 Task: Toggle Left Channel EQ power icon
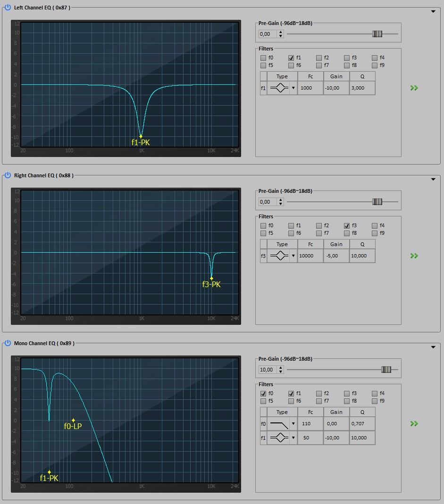click(8, 7)
